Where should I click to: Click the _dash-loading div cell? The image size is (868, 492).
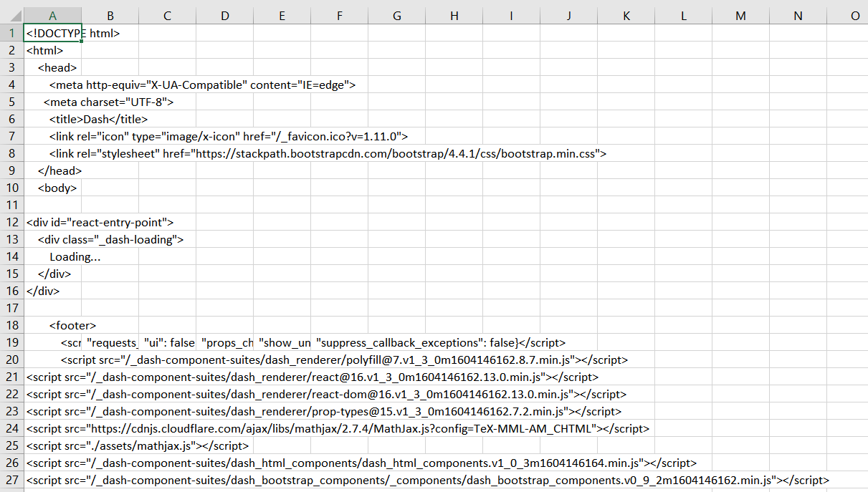pos(53,239)
